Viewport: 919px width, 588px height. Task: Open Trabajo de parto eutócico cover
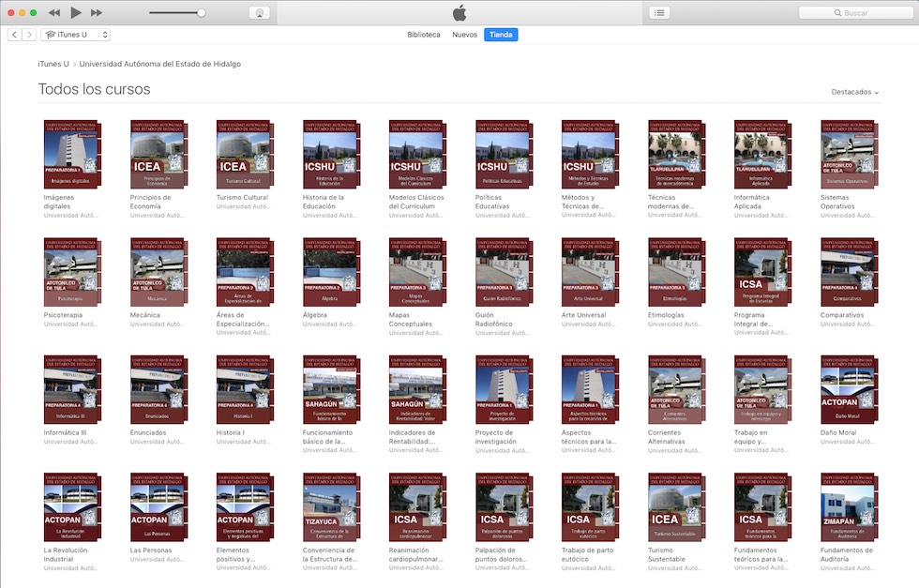[x=590, y=507]
